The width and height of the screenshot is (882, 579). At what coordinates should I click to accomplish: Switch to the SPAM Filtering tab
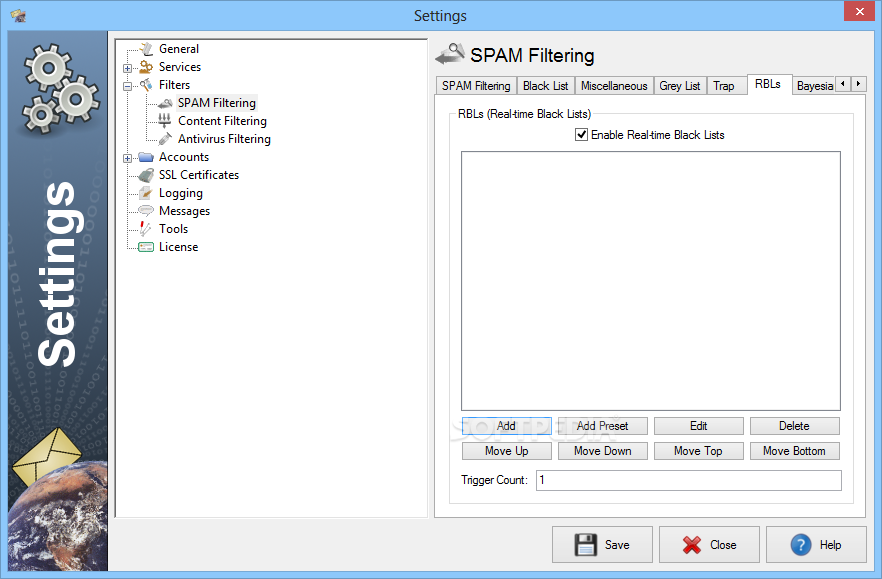pyautogui.click(x=476, y=86)
